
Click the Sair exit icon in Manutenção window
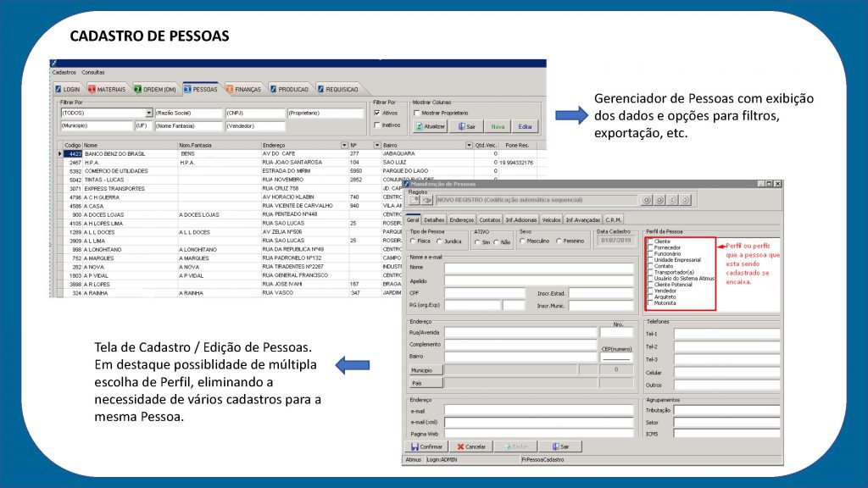pos(556,446)
